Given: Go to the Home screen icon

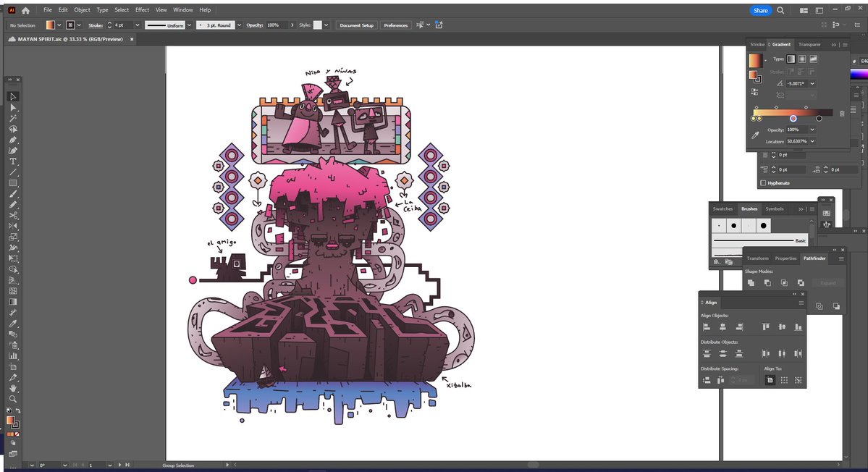Looking at the screenshot, I should click(x=25, y=10).
